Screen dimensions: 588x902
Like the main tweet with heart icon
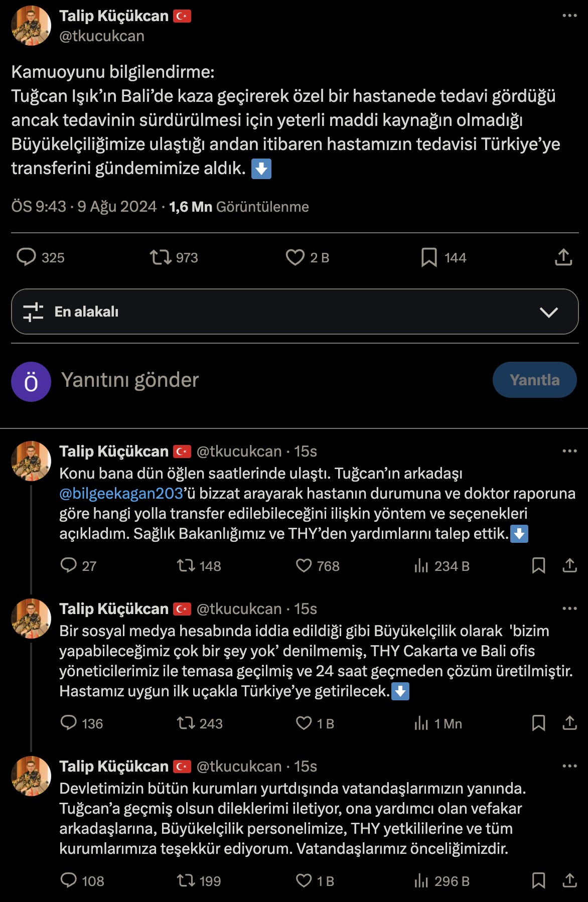295,257
